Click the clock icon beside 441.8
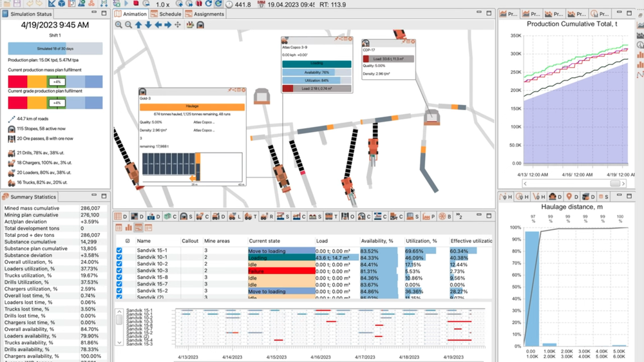Screen dimensions: 644x362 (x=229, y=5)
